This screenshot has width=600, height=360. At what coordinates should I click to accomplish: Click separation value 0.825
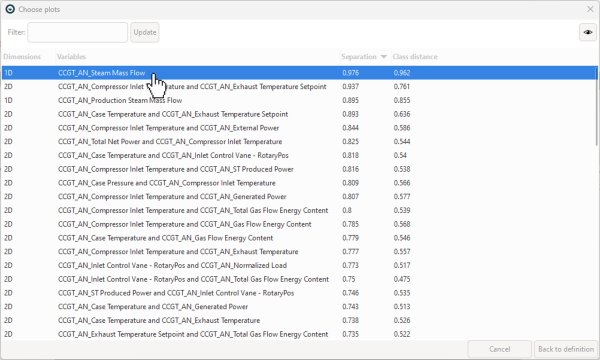pyautogui.click(x=351, y=142)
